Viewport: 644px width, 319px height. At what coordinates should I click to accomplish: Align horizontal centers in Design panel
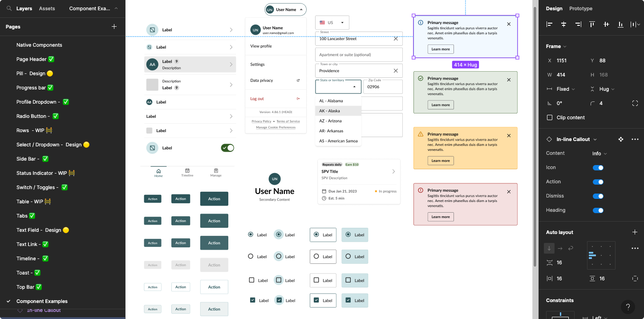(564, 24)
